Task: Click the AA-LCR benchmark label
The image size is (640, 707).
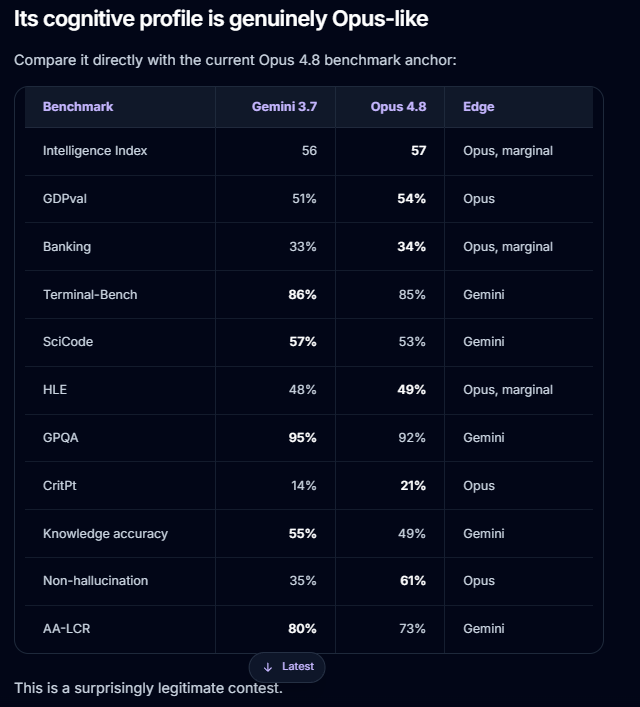Action: (x=66, y=629)
